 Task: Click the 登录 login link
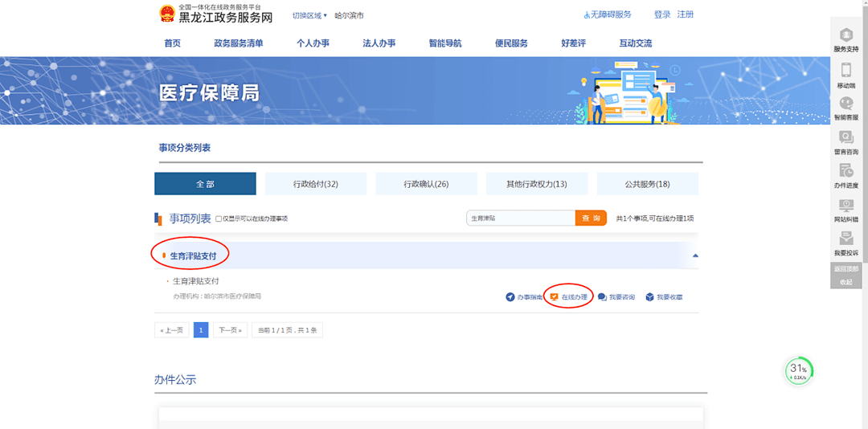(661, 14)
